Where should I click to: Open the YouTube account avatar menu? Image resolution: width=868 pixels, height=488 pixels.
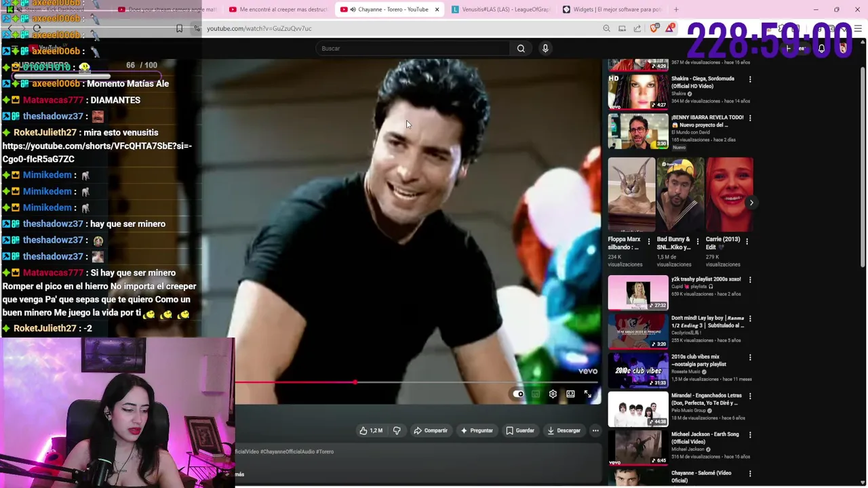click(x=843, y=48)
